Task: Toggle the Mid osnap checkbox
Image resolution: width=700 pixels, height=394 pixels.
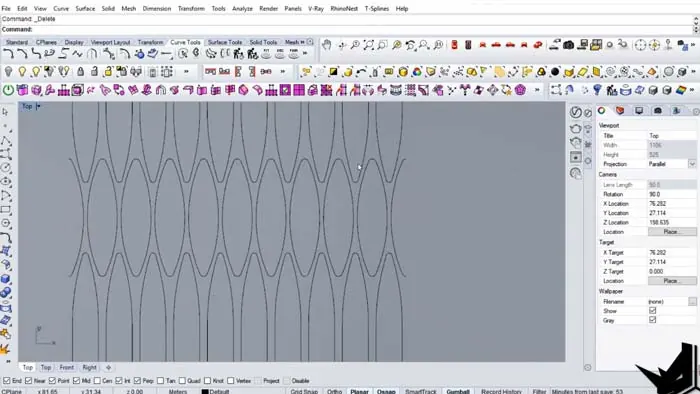Action: pyautogui.click(x=76, y=381)
